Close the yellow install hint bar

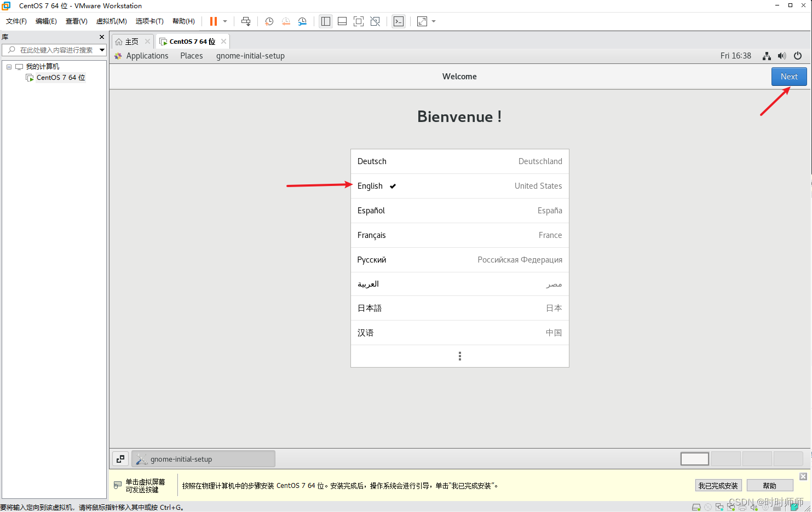click(803, 476)
